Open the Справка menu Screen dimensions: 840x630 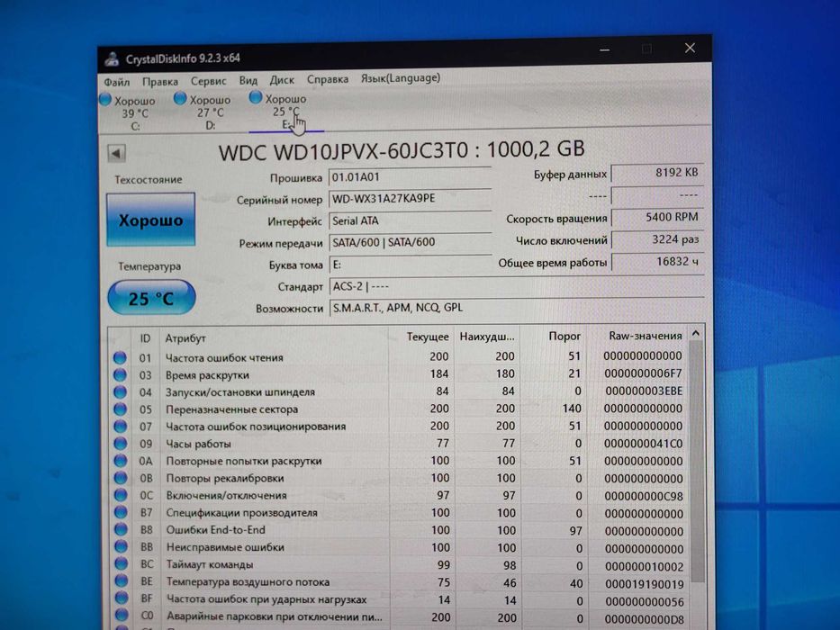point(328,79)
